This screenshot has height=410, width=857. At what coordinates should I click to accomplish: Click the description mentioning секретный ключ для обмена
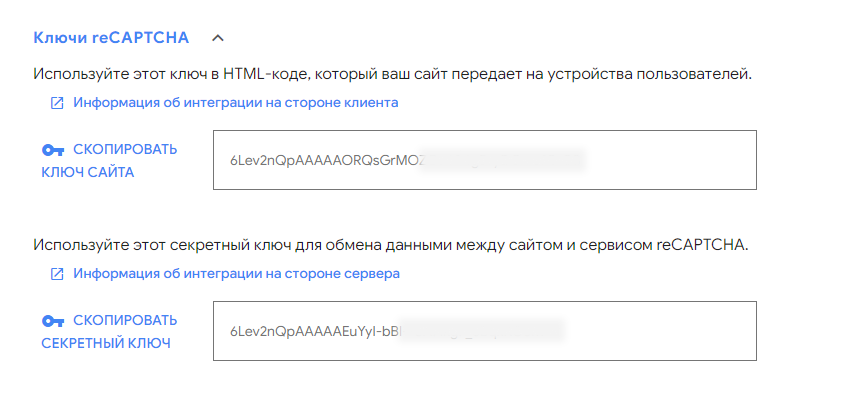[390, 245]
